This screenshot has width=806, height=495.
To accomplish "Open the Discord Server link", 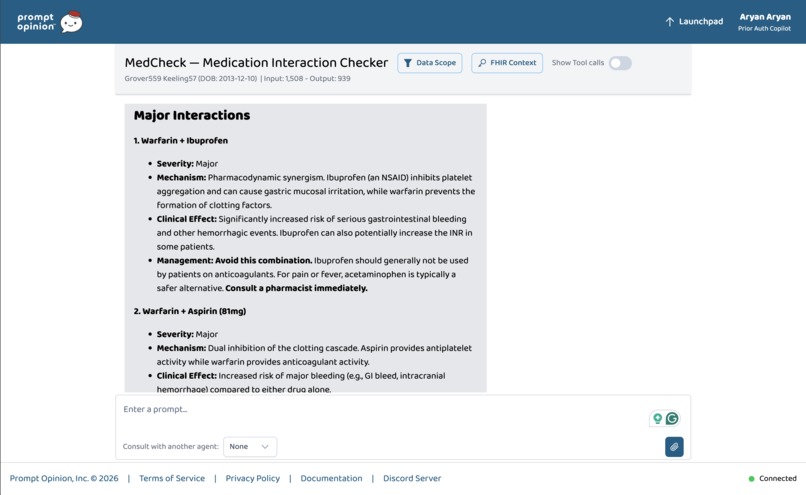I will coord(412,479).
